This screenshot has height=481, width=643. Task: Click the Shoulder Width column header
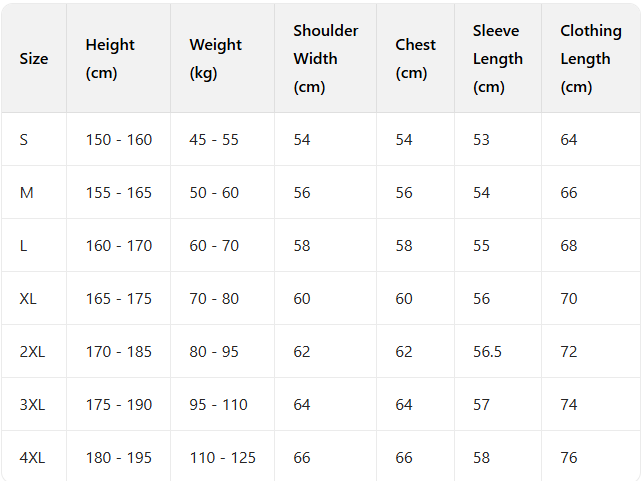pos(325,59)
